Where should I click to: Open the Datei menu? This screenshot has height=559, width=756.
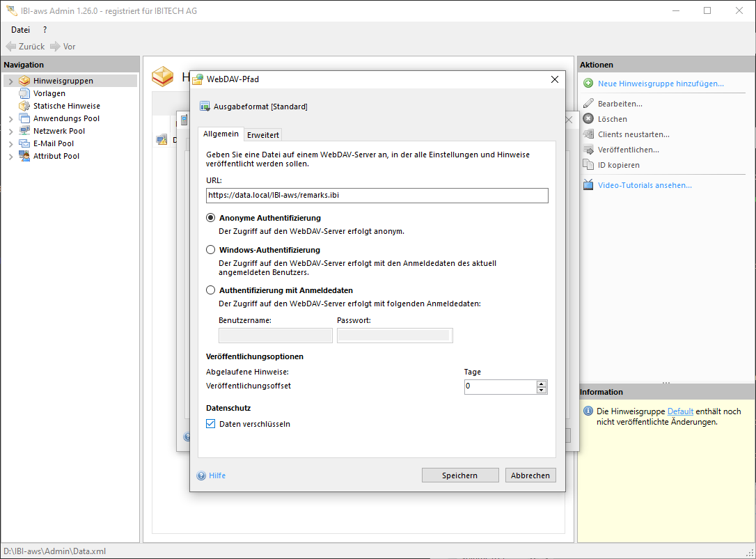20,30
